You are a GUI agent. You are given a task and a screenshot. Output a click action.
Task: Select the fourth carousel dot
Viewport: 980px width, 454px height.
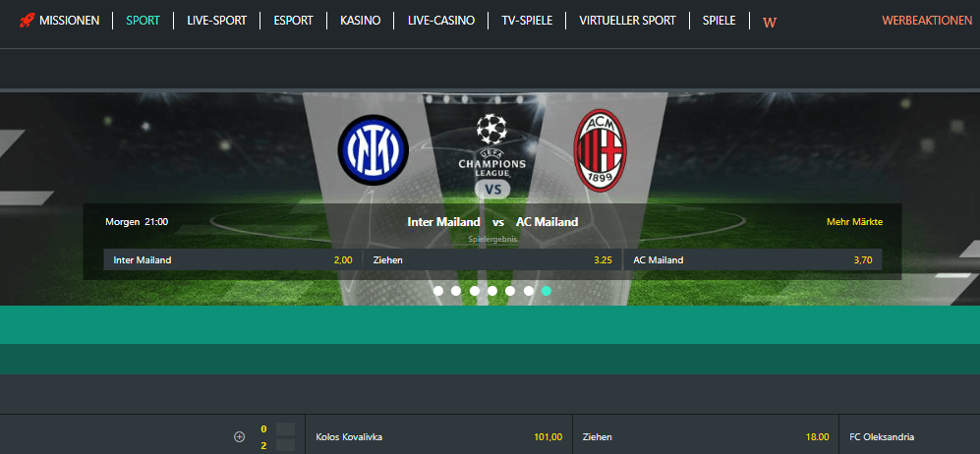click(492, 291)
